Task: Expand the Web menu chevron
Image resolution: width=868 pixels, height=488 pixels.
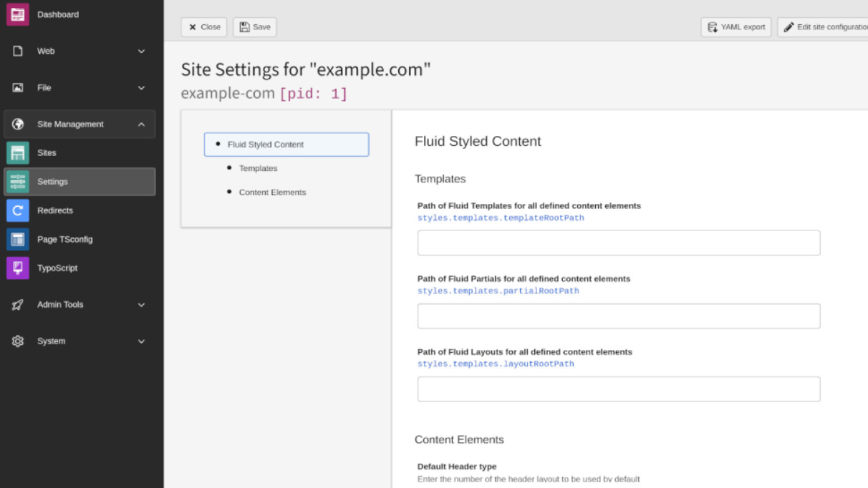Action: click(x=141, y=52)
